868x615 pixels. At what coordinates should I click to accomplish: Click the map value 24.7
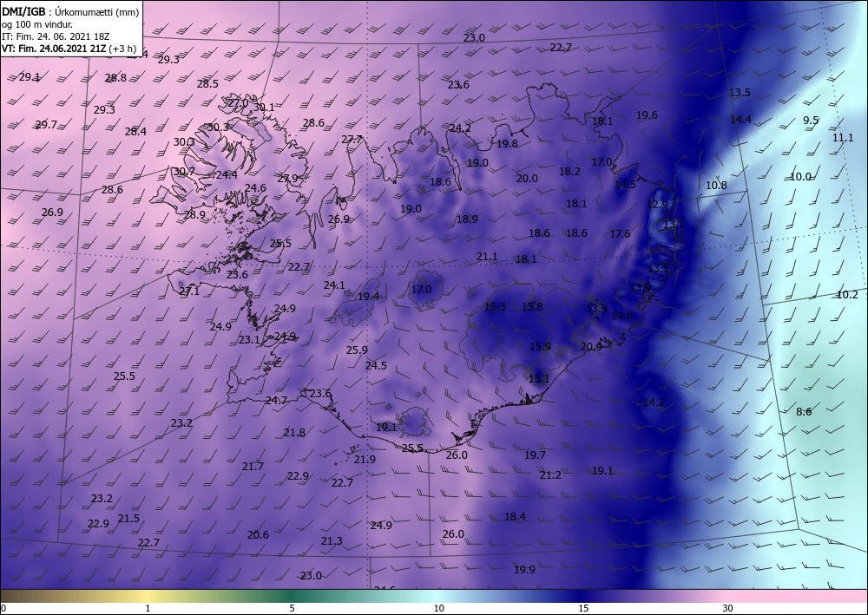[x=276, y=401]
